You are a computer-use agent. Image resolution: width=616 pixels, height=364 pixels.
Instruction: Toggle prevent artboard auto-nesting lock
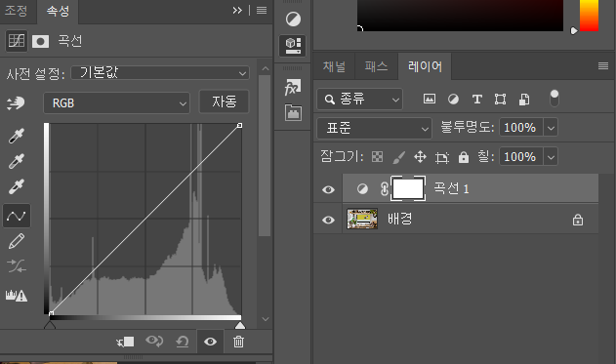click(442, 157)
